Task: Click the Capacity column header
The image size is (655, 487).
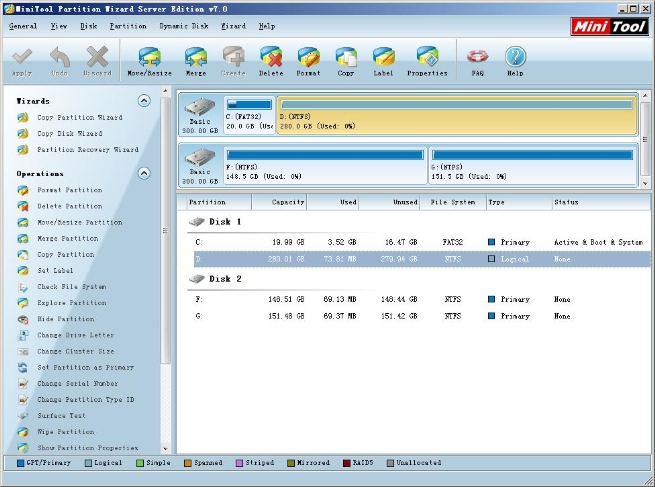Action: [x=279, y=202]
